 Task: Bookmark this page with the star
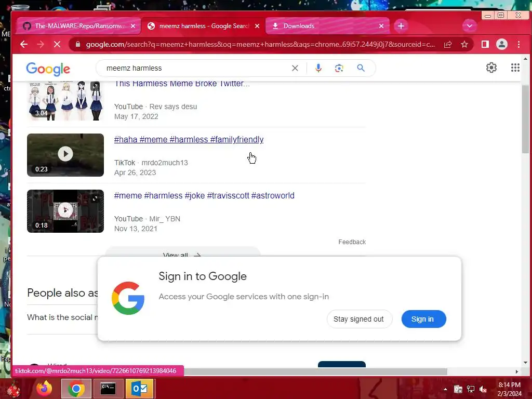(x=464, y=45)
